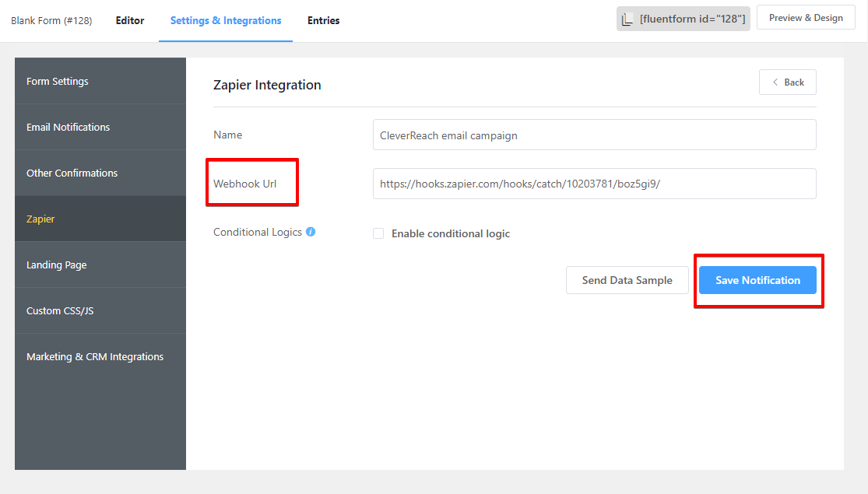Open Email Notifications in sidebar

click(x=100, y=127)
